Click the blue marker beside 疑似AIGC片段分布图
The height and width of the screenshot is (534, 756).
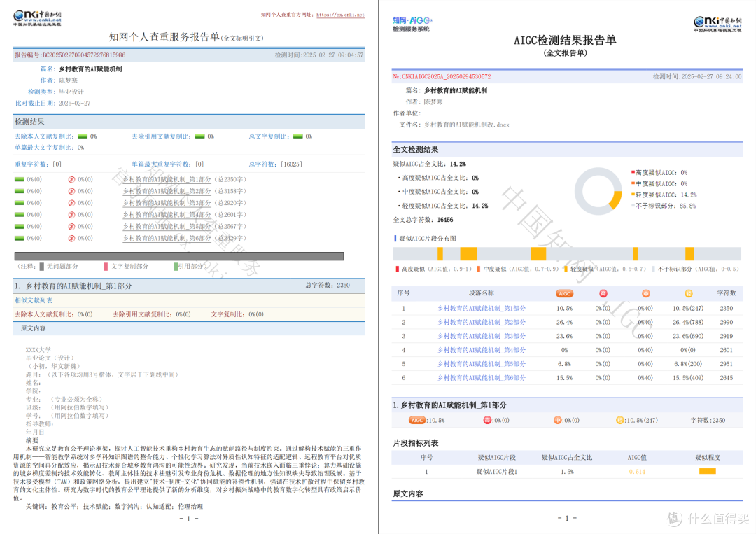pos(395,238)
